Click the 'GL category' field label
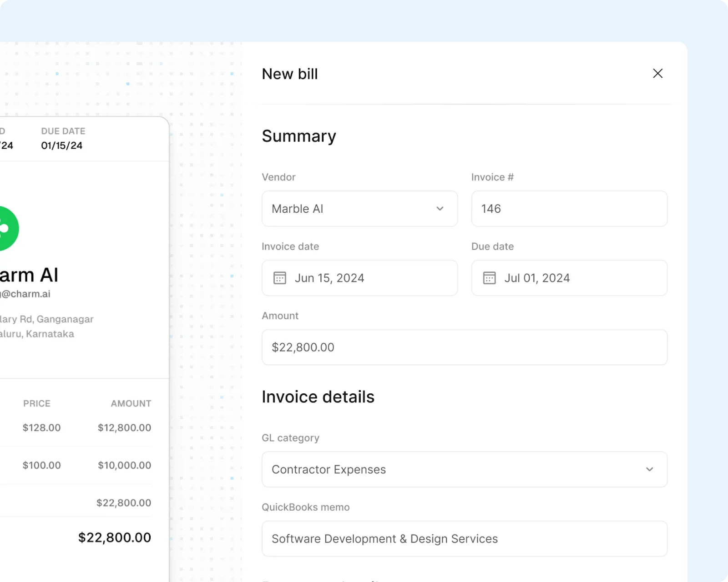 pyautogui.click(x=290, y=438)
